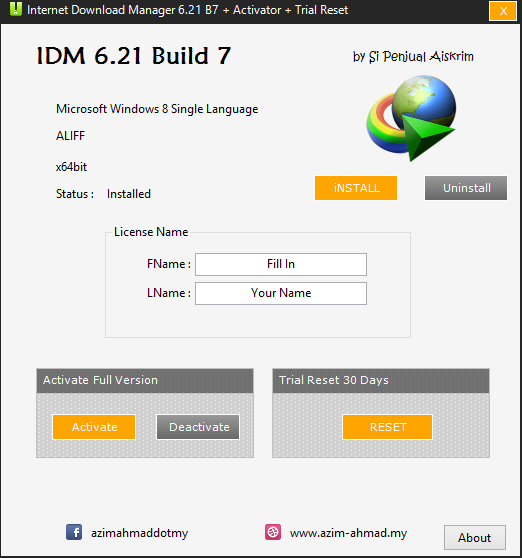Click the gray Uninstall button
The height and width of the screenshot is (558, 522).
pos(466,188)
